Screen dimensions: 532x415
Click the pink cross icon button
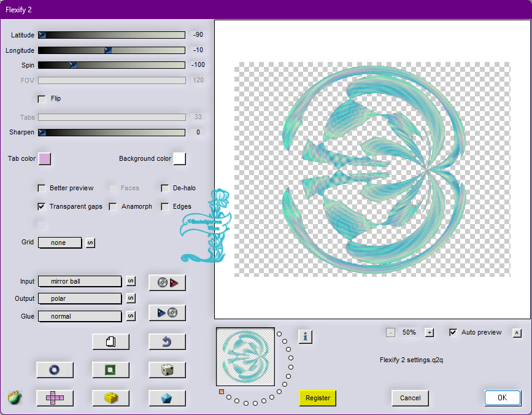(x=55, y=398)
